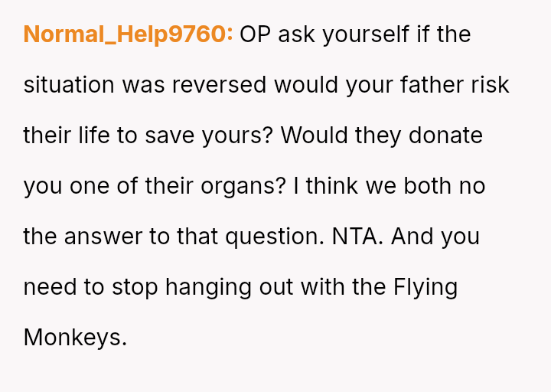Click the word "Monkeys." on the last line
This screenshot has height=392, width=551.
[x=75, y=338]
